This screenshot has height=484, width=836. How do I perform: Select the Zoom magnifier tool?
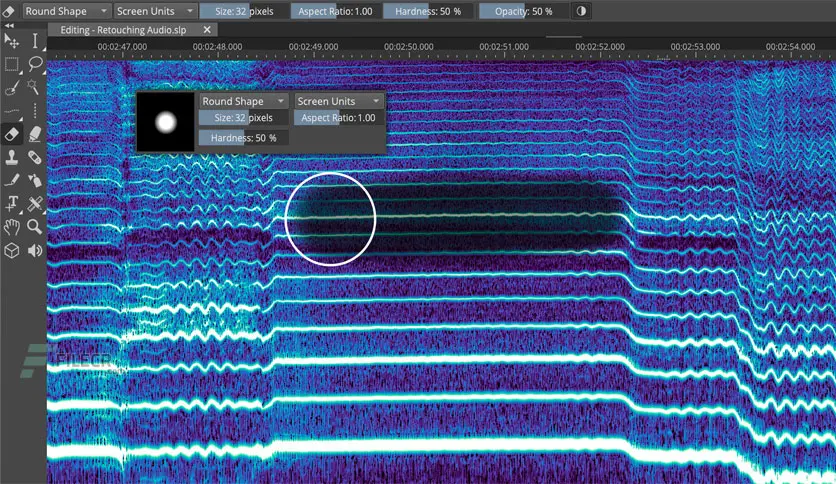[x=35, y=226]
